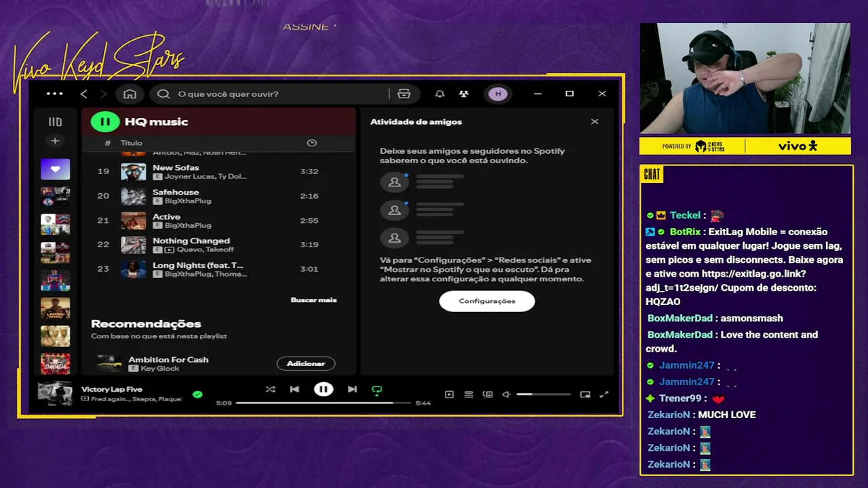
Task: Sort by the Título column header
Action: (132, 143)
